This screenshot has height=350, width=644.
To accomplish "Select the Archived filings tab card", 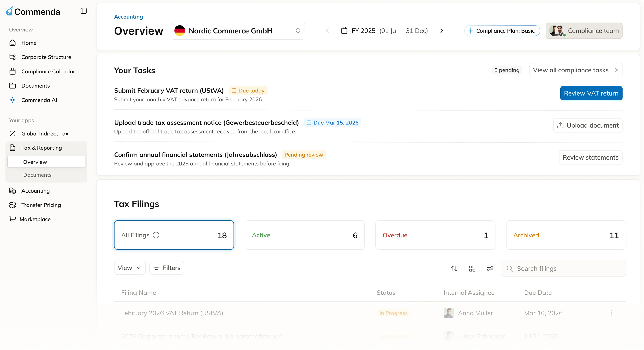I will pos(566,235).
